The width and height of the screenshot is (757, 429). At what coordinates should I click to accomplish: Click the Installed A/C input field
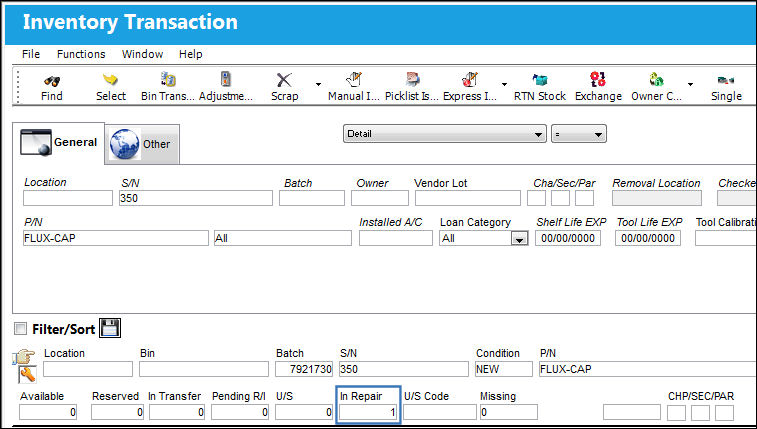point(396,238)
